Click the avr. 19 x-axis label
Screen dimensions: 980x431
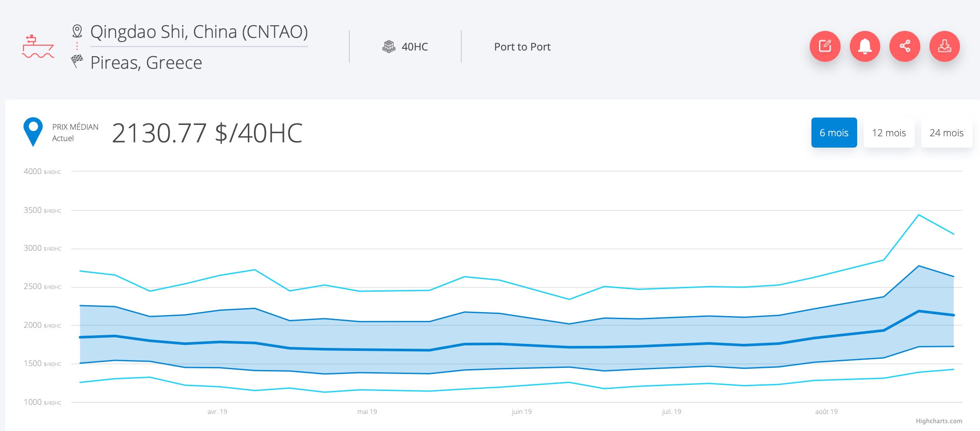click(217, 411)
